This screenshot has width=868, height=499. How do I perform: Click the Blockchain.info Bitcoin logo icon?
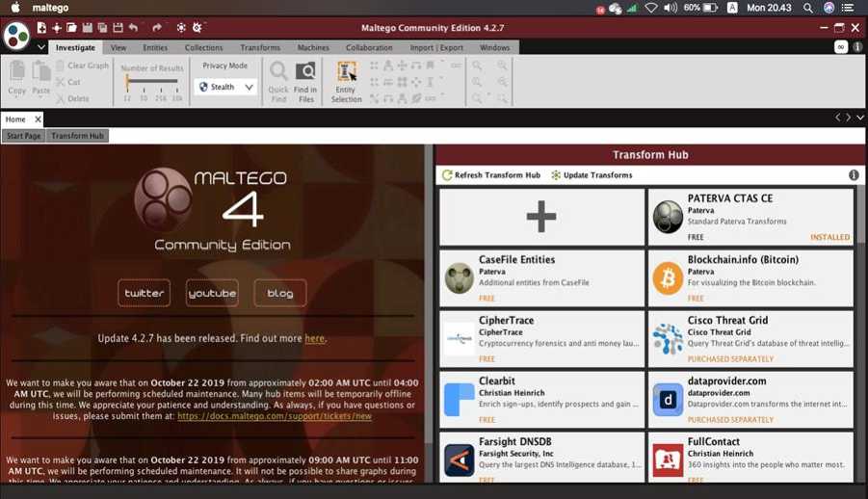tap(668, 278)
